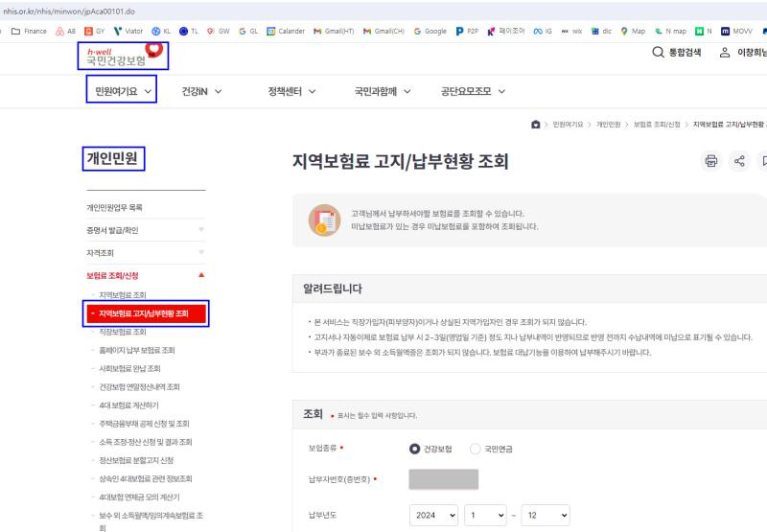Open the P2P bookmark
The image size is (767, 532).
pyautogui.click(x=467, y=31)
